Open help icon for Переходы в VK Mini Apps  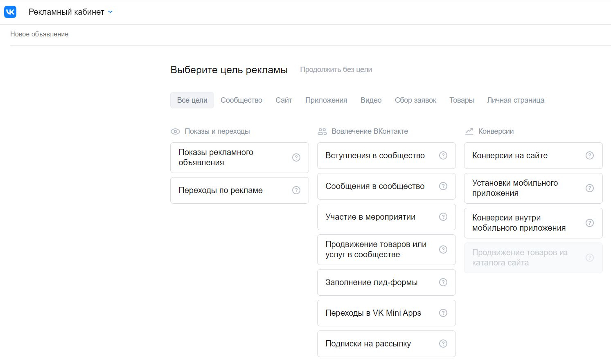443,313
